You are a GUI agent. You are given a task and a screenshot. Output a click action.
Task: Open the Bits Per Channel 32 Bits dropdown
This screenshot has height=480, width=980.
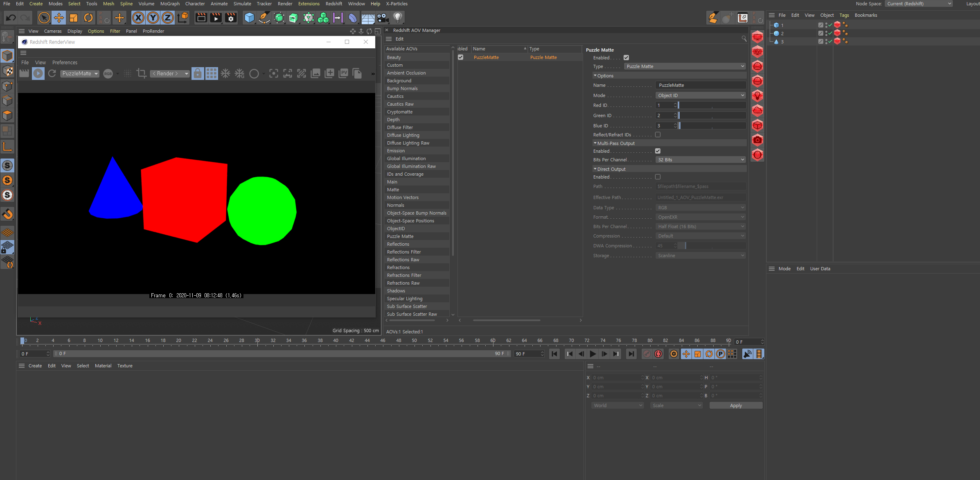tap(701, 160)
